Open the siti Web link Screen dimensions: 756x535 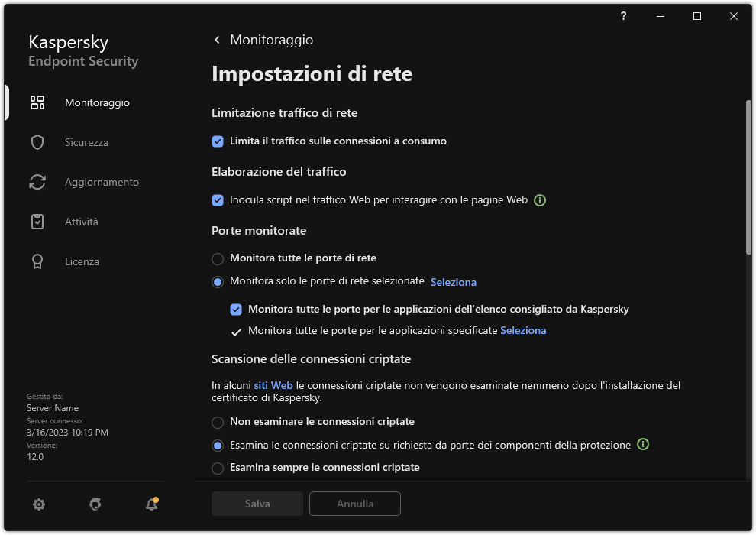(x=273, y=385)
